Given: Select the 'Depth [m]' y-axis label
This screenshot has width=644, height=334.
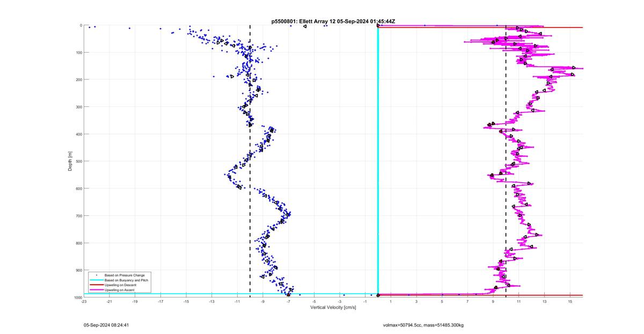Looking at the screenshot, I should pyautogui.click(x=70, y=161).
